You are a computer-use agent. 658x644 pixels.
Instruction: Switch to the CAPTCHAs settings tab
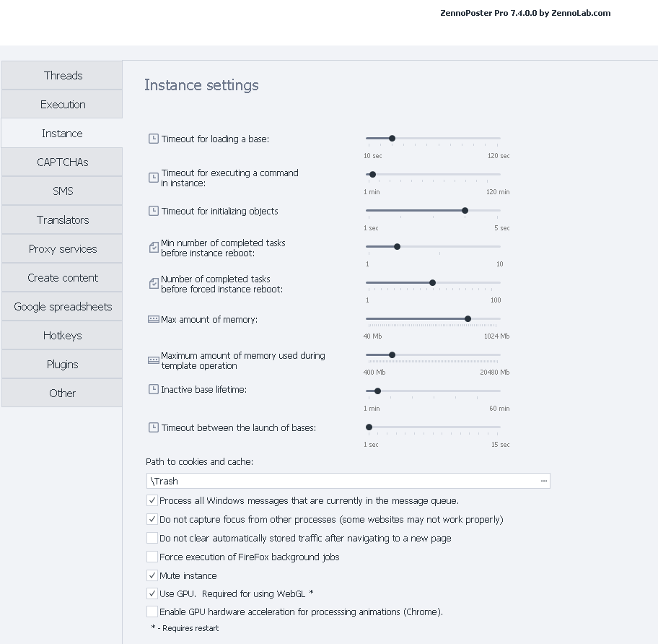click(62, 162)
